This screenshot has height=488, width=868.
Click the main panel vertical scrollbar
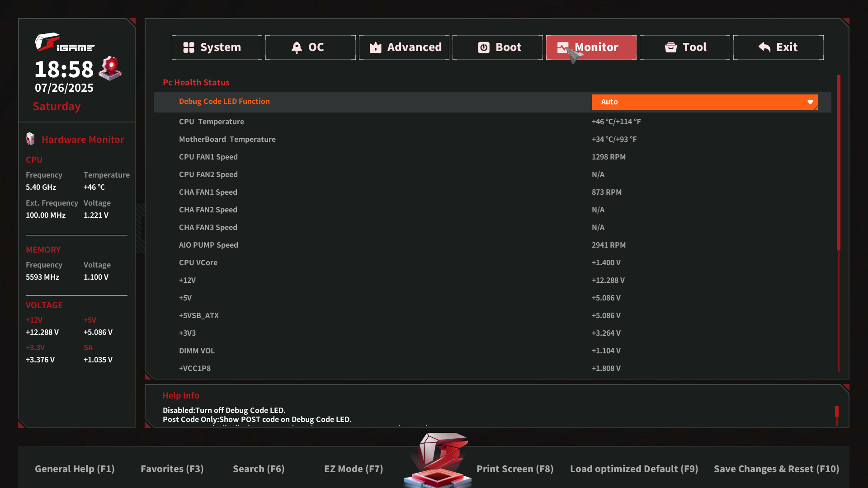839,163
